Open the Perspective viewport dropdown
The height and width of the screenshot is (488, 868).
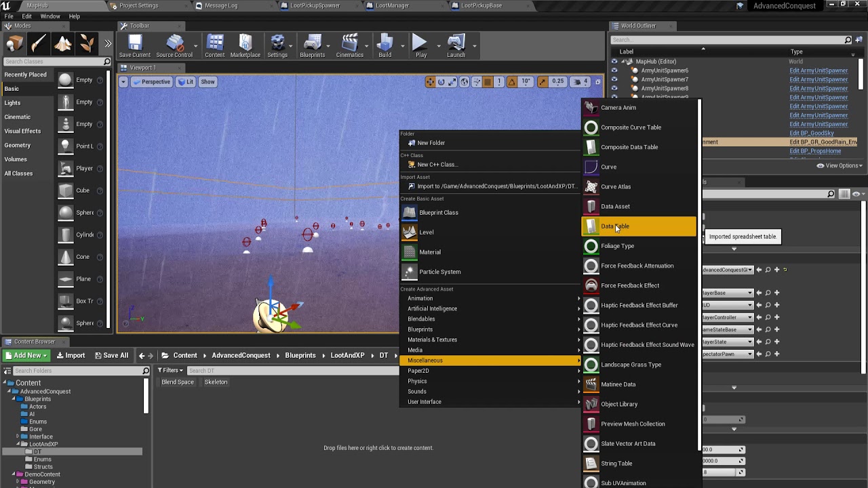(x=152, y=82)
